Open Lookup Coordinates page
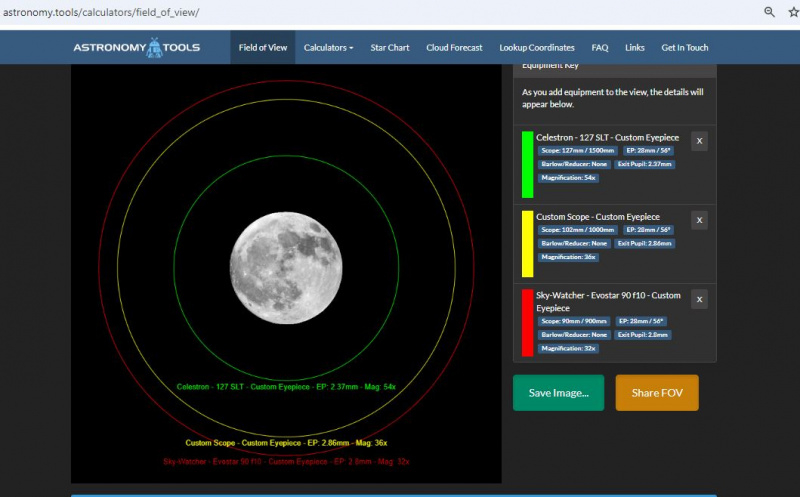 (x=537, y=47)
